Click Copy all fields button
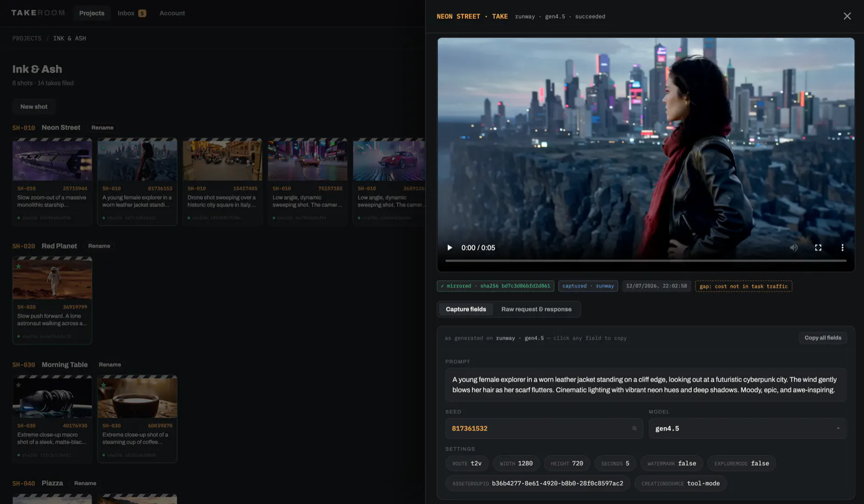The image size is (864, 504). tap(823, 338)
